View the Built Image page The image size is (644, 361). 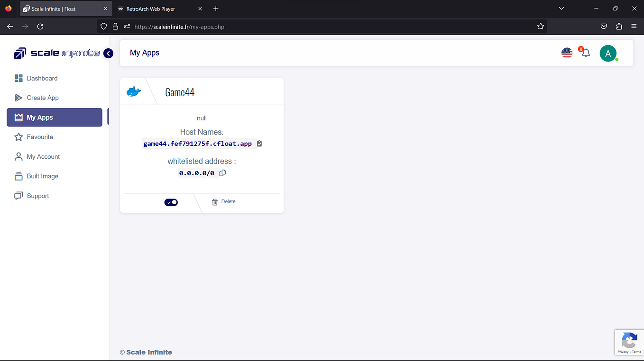(43, 176)
